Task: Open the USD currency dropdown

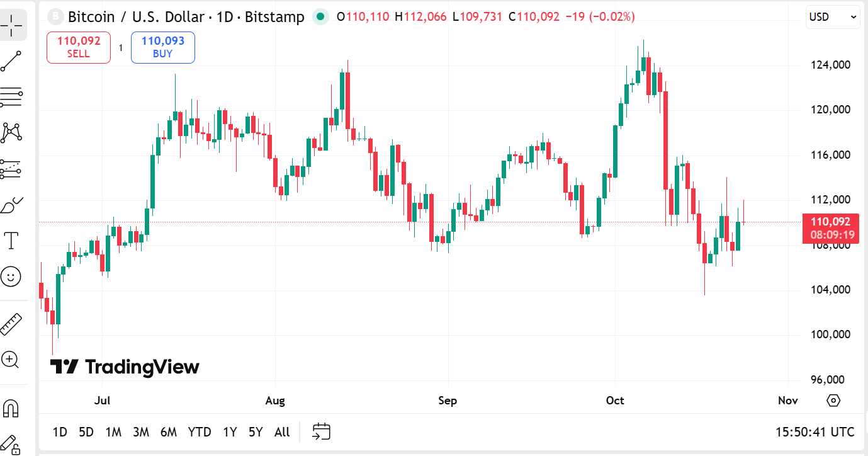Action: (833, 17)
